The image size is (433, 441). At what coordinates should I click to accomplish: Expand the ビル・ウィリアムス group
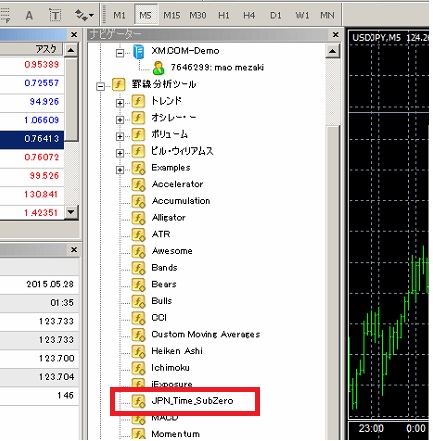[x=120, y=153]
